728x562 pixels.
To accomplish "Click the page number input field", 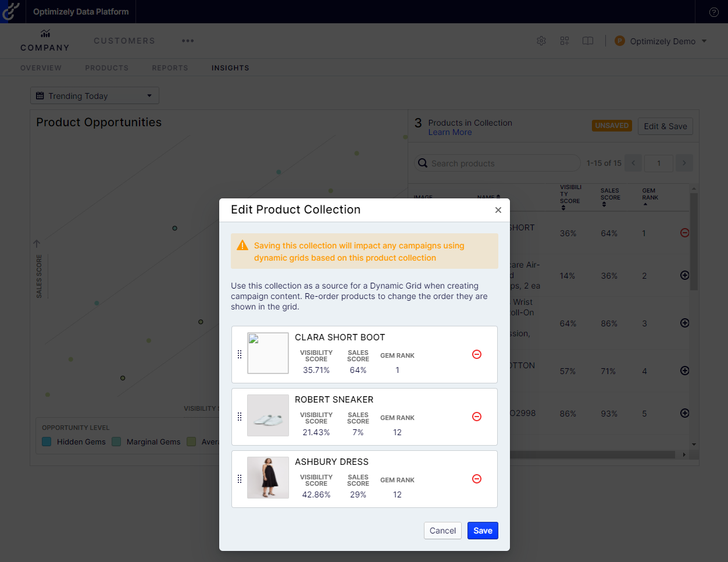I will click(x=659, y=163).
